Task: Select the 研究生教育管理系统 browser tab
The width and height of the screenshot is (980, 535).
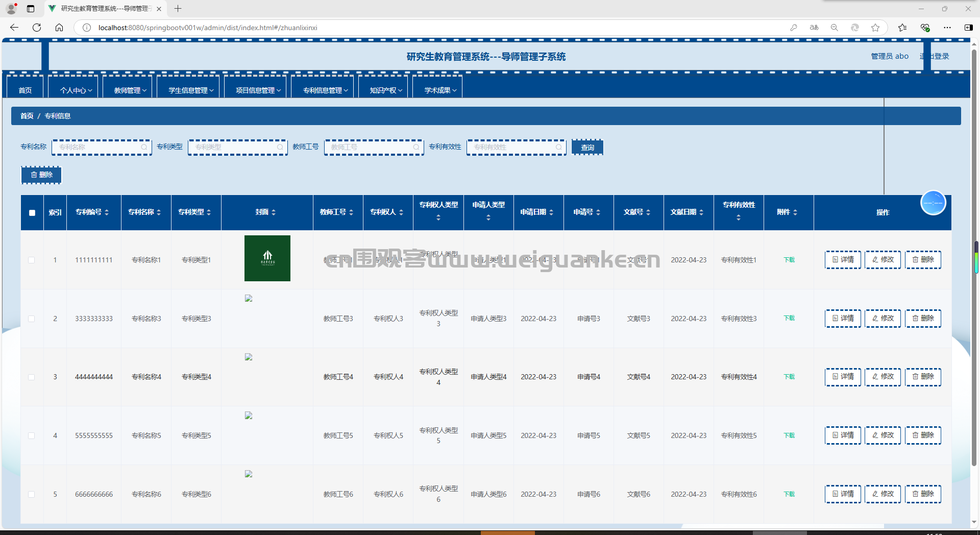Action: pos(105,9)
